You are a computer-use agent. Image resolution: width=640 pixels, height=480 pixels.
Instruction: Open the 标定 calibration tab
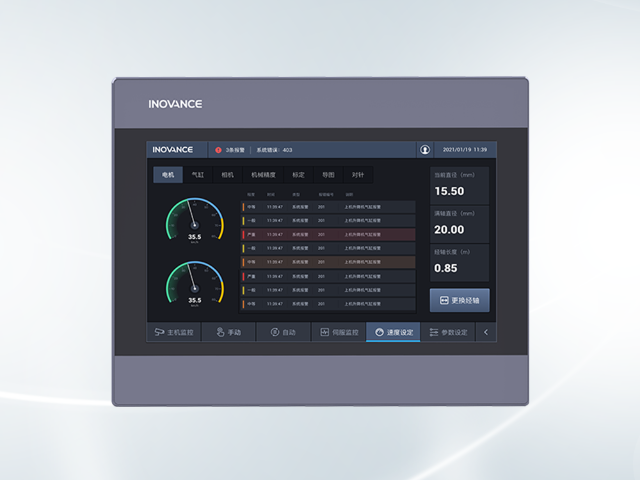coord(298,175)
